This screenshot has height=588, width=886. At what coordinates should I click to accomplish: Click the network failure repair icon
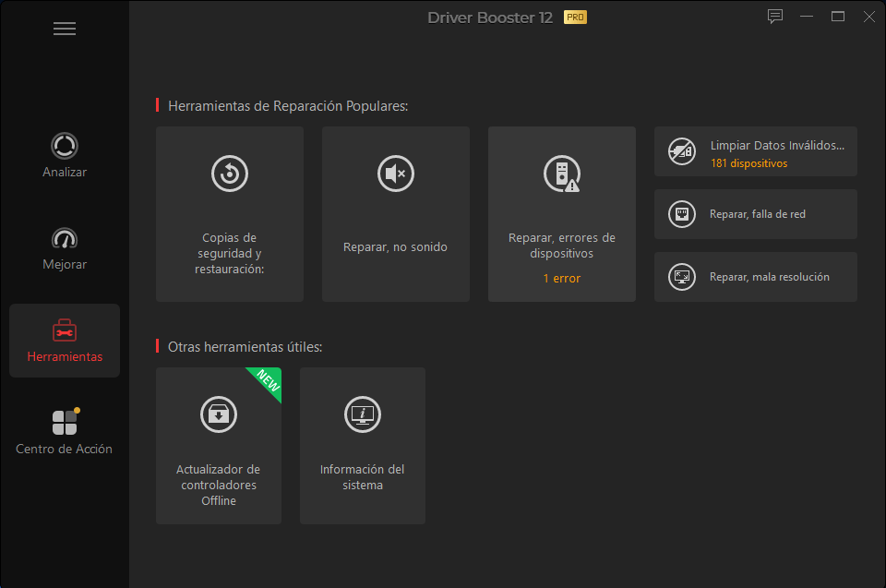coord(682,214)
